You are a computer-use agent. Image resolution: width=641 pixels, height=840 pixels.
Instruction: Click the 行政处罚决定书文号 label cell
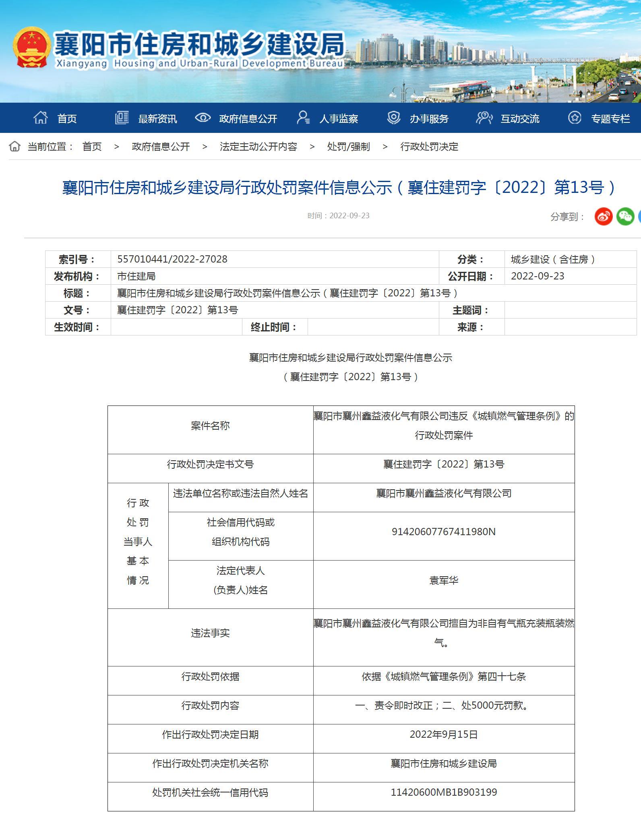(x=210, y=468)
